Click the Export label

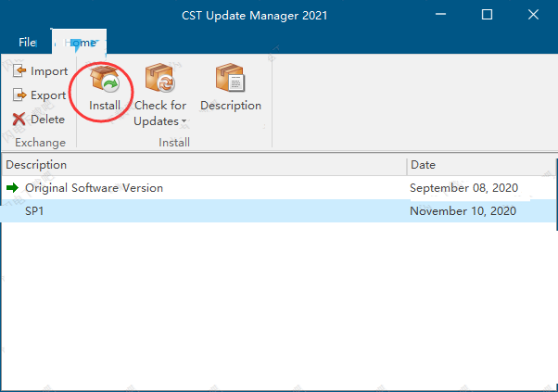tap(48, 95)
